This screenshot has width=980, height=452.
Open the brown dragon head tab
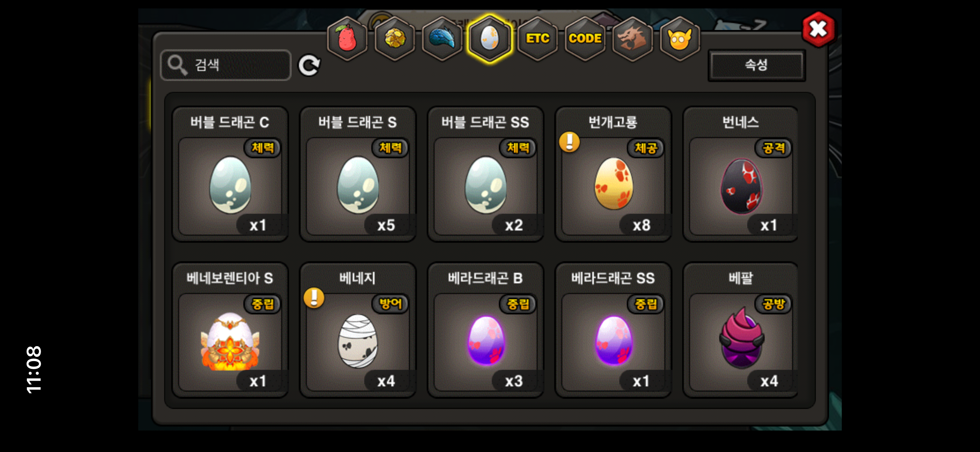pos(632,39)
